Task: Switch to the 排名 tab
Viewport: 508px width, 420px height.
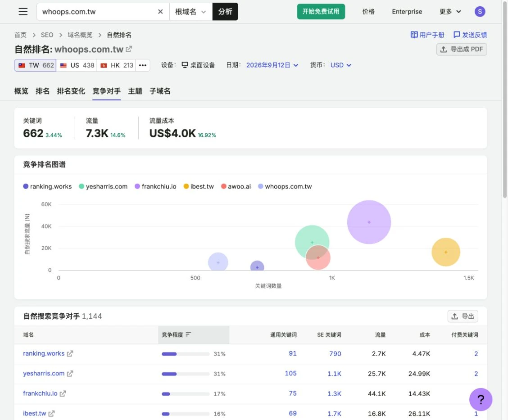Action: point(42,91)
